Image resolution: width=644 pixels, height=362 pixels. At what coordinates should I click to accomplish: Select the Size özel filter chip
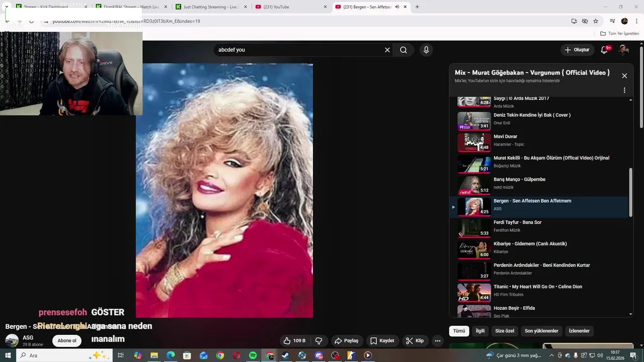coord(505,331)
